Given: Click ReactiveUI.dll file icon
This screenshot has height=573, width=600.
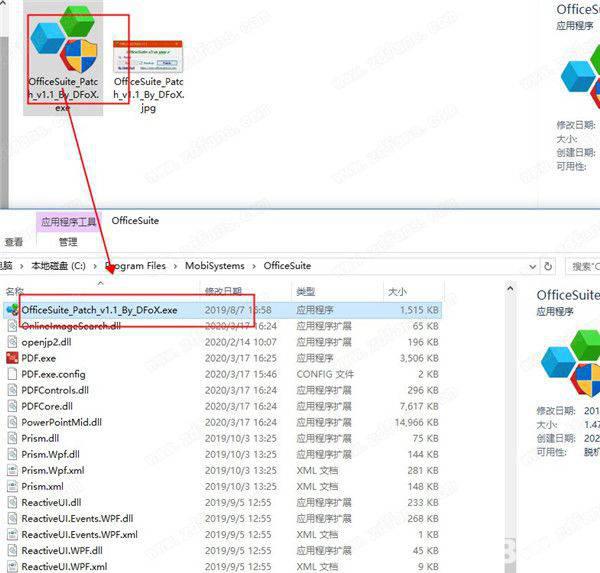Looking at the screenshot, I should (x=12, y=502).
